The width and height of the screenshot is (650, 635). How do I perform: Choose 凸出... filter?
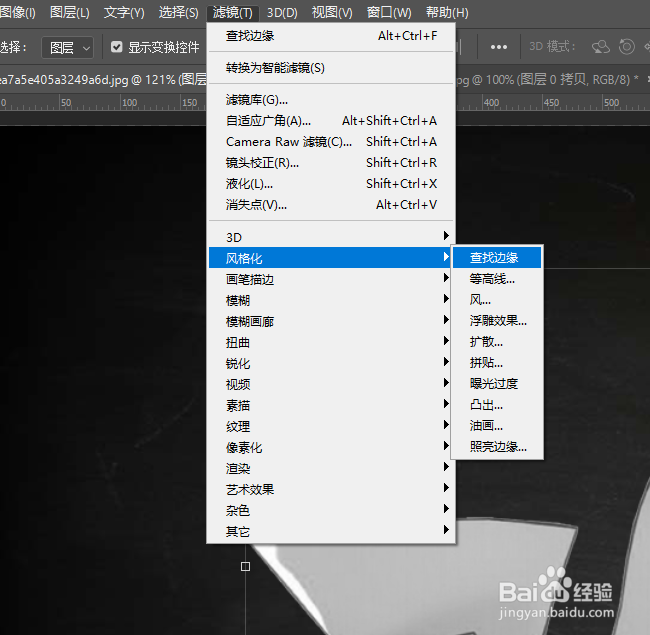[x=497, y=405]
